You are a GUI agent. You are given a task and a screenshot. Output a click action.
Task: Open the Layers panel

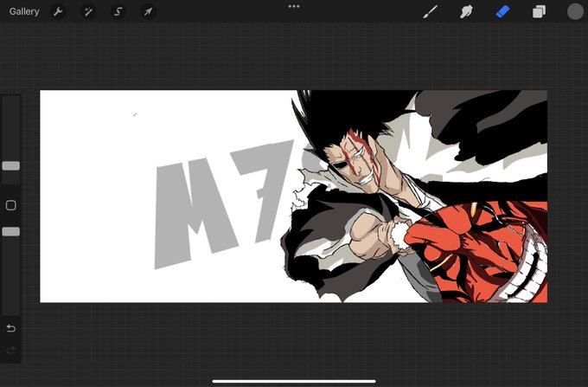pos(539,11)
